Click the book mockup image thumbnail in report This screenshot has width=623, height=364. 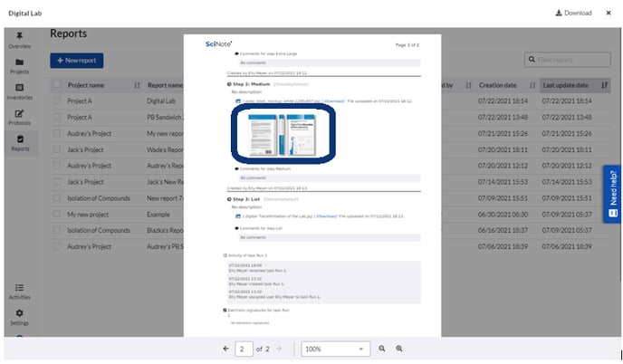[x=283, y=134]
